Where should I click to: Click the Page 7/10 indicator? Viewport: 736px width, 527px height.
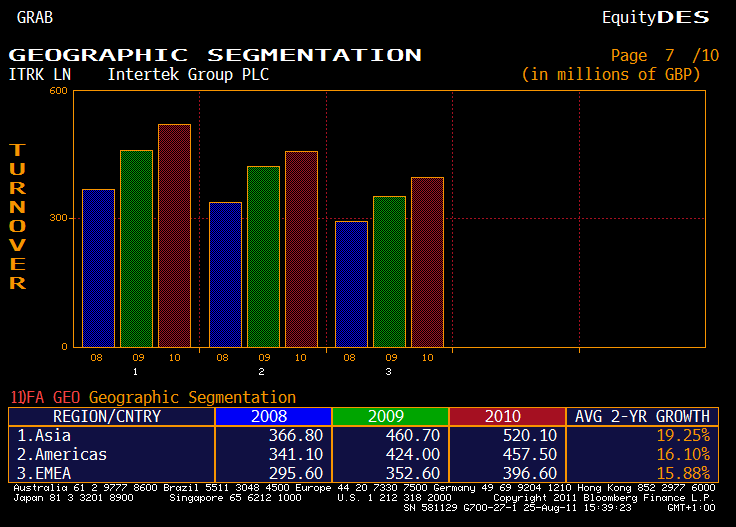coord(664,55)
